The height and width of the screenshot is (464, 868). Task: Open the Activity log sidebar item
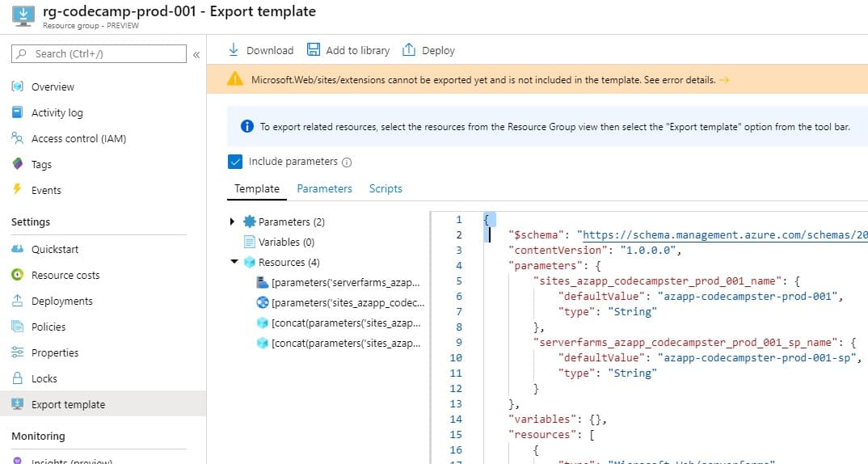coord(57,112)
